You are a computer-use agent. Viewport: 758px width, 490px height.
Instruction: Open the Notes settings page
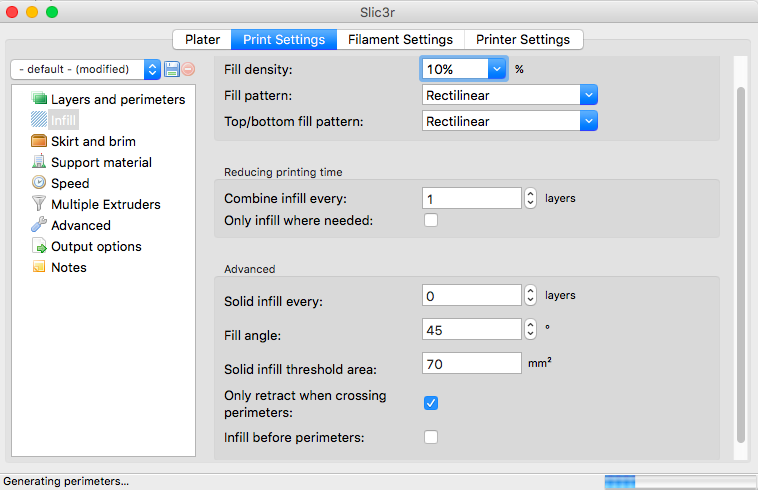(x=68, y=267)
